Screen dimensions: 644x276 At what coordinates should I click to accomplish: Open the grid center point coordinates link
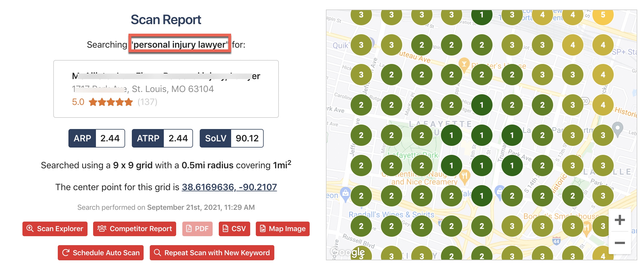229,187
